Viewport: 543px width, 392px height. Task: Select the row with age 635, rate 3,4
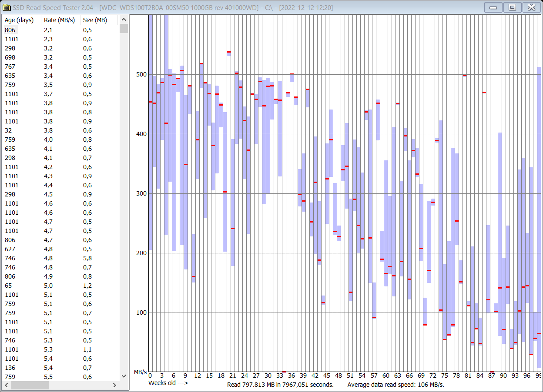coord(61,76)
